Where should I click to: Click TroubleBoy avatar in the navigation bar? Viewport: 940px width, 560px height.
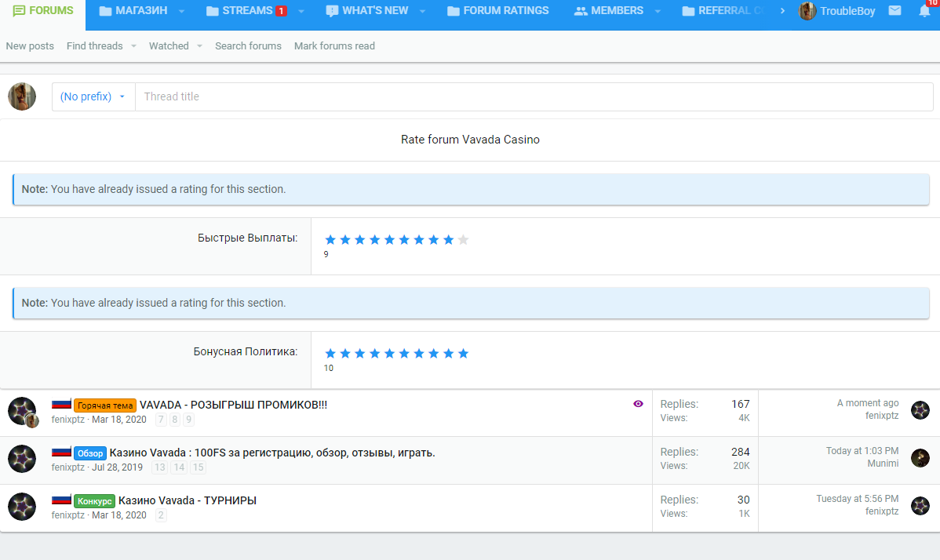[807, 11]
